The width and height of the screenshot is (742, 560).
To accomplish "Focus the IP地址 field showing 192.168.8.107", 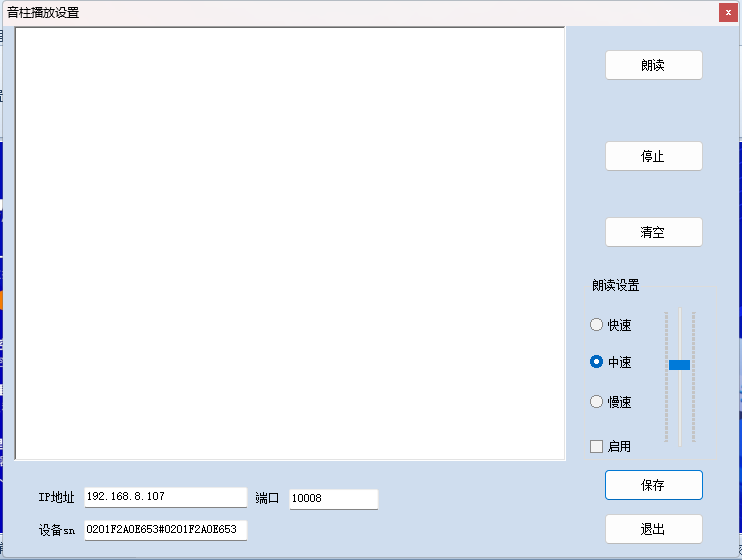I will 165,497.
